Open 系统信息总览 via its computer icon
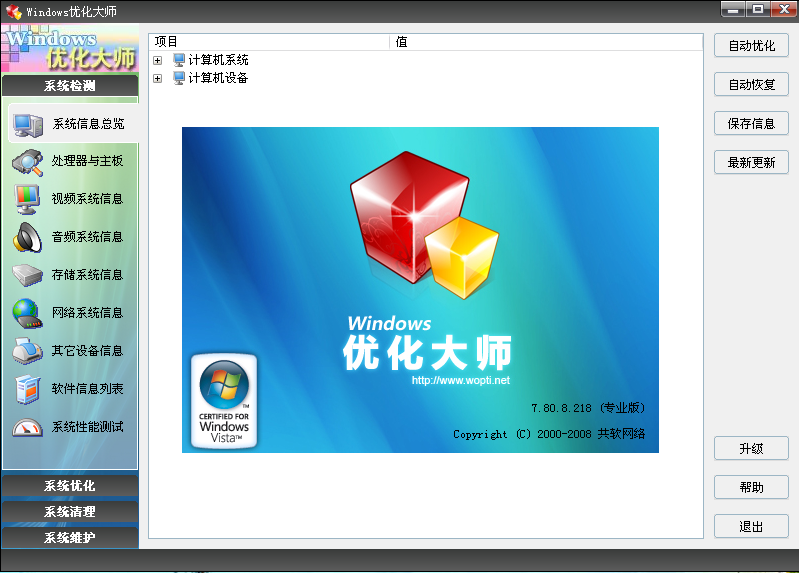The image size is (799, 573). coord(28,125)
